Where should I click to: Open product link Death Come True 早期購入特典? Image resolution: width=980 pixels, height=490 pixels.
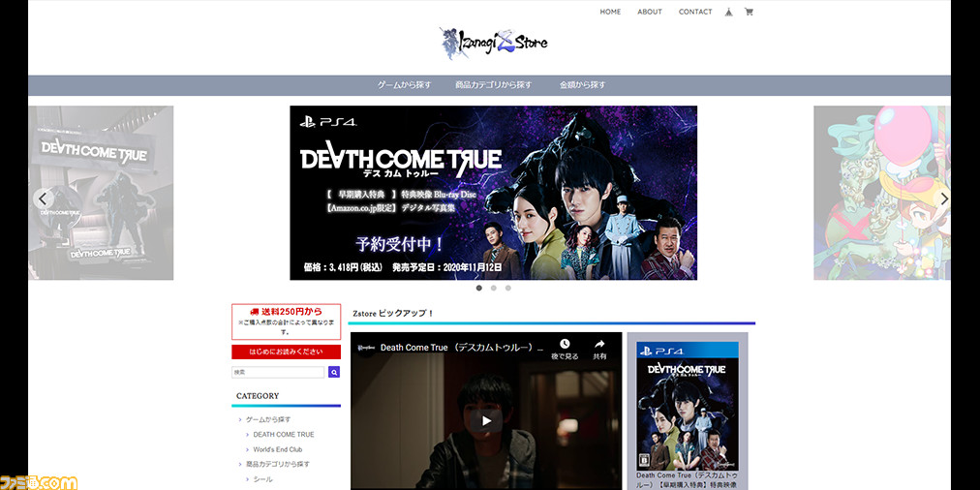[688, 480]
